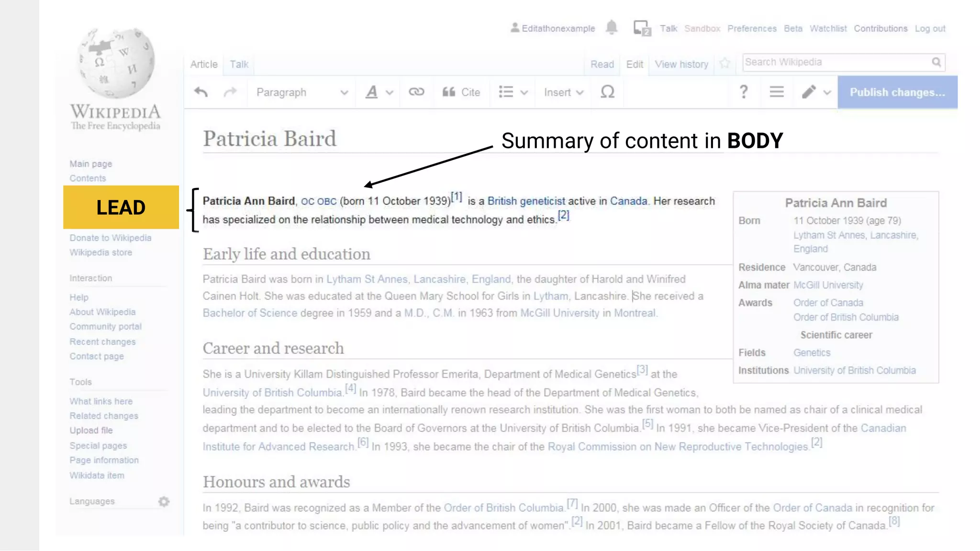Open the Contributions link
Image resolution: width=980 pixels, height=551 pixels.
[x=880, y=28]
